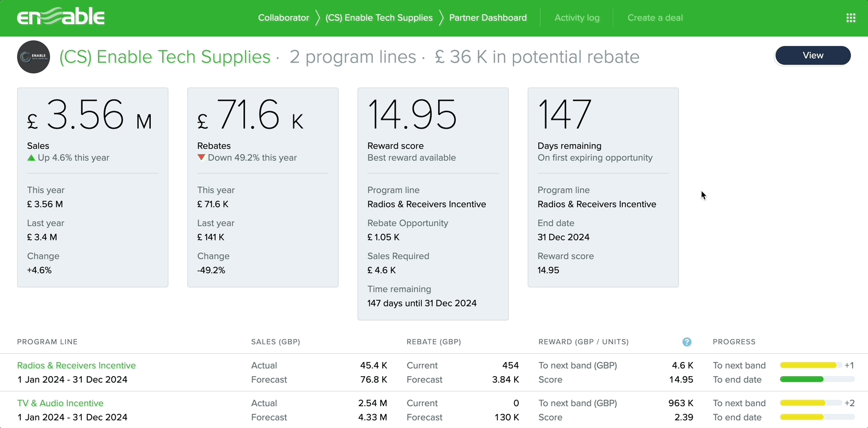Click '147 days until 31 Dec 2024'
Screen dimensions: 868x428
[x=422, y=303]
